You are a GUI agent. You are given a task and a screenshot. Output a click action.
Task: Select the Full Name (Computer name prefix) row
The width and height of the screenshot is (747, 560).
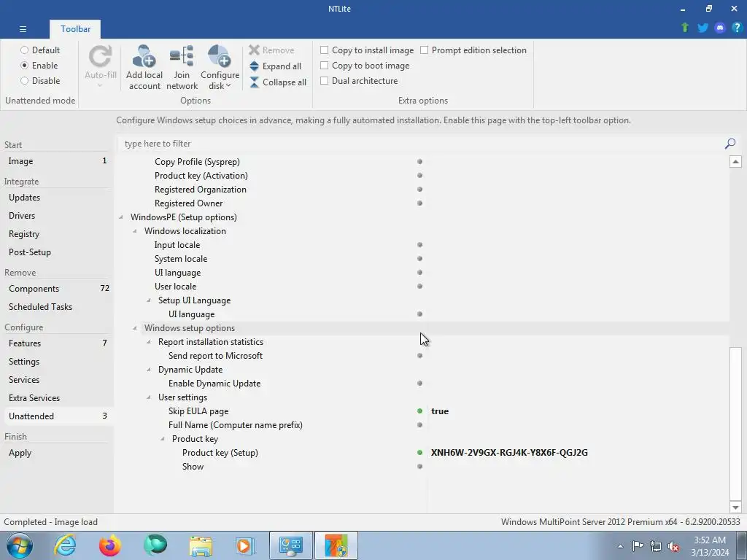pyautogui.click(x=422, y=425)
